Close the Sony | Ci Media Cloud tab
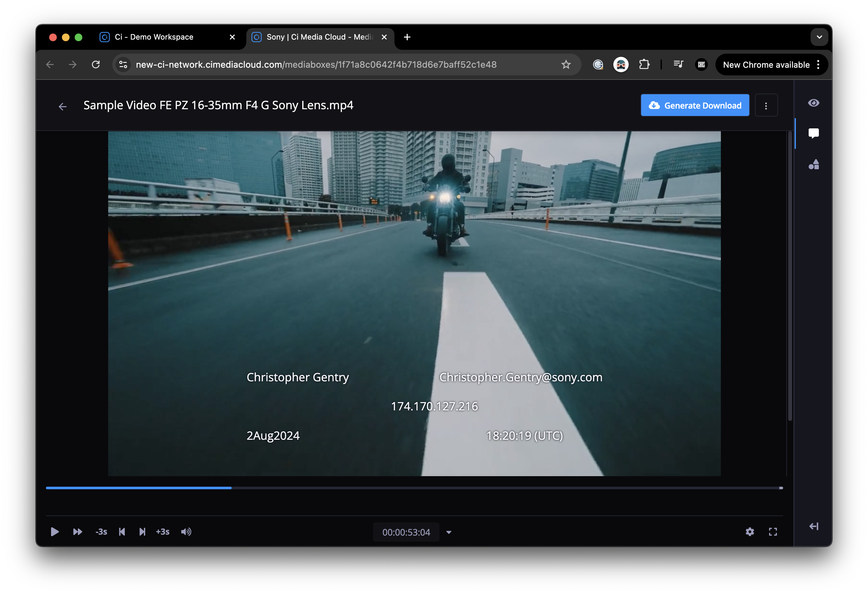 [384, 37]
